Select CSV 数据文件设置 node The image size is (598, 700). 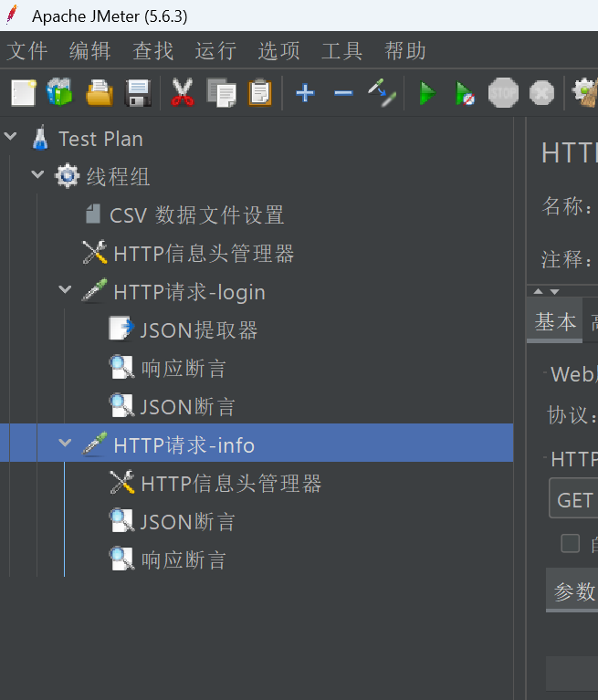(x=197, y=215)
